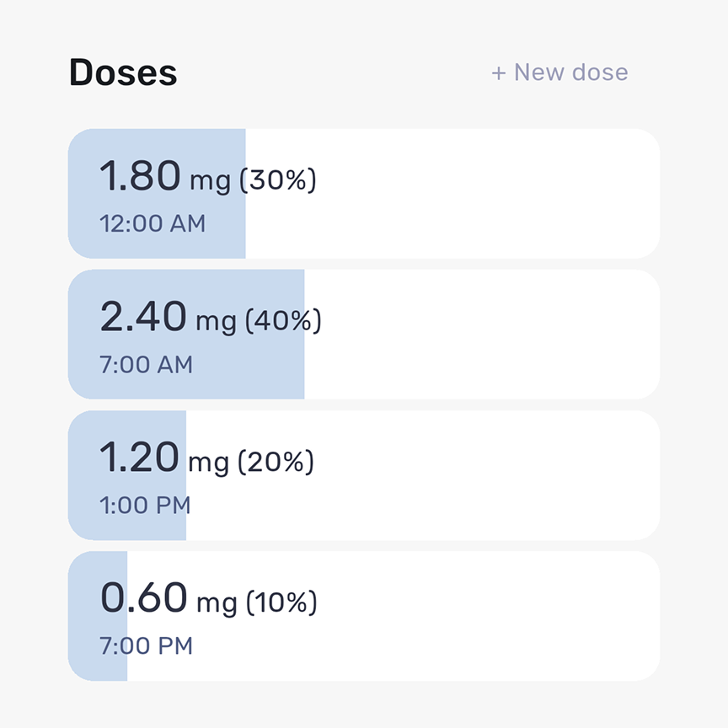Click the 7:00 AM time label
Screen dimensions: 728x728
[x=146, y=365]
